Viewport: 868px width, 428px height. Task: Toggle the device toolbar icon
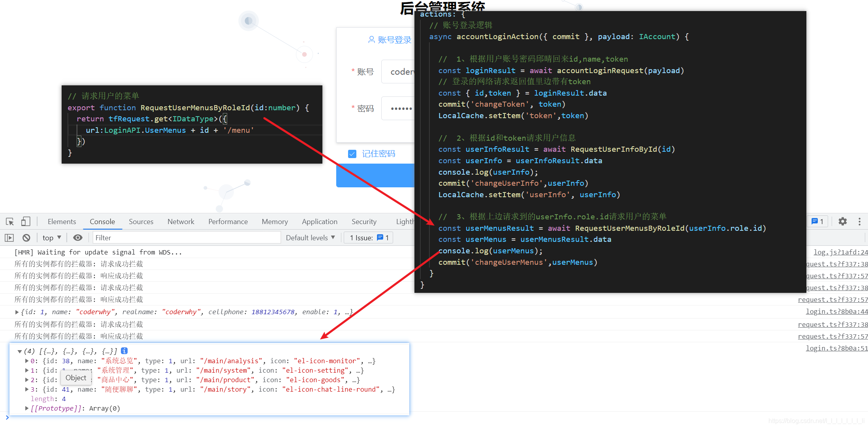(x=26, y=222)
